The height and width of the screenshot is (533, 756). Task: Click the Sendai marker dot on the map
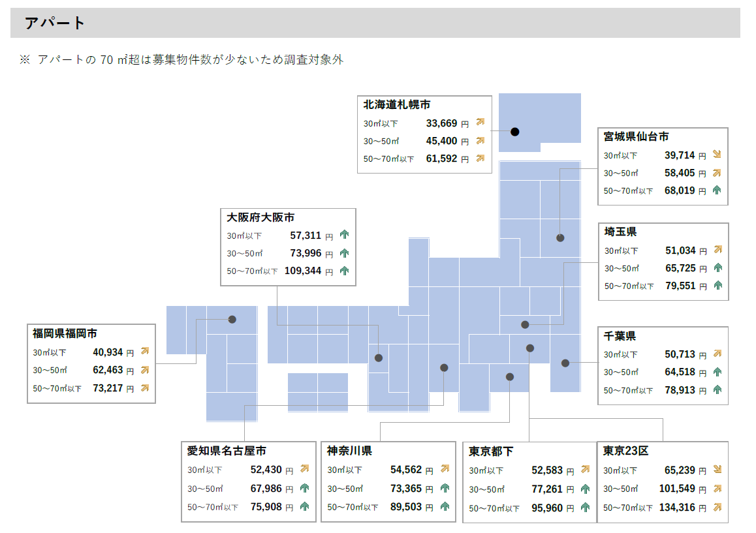click(x=560, y=238)
